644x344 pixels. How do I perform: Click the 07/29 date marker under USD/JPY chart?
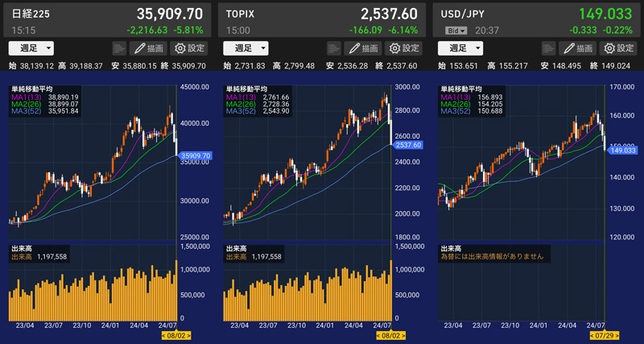pyautogui.click(x=605, y=336)
